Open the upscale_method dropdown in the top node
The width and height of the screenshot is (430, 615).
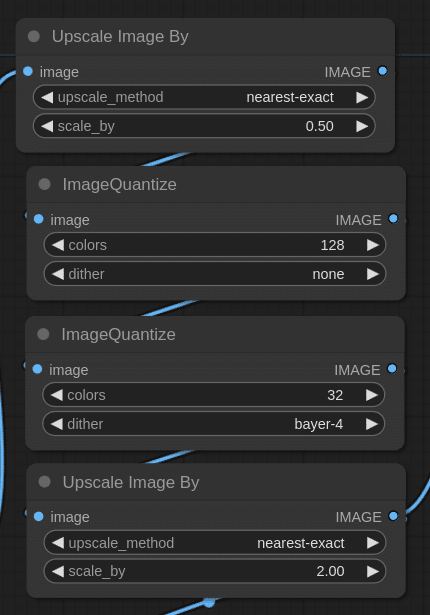tap(204, 97)
